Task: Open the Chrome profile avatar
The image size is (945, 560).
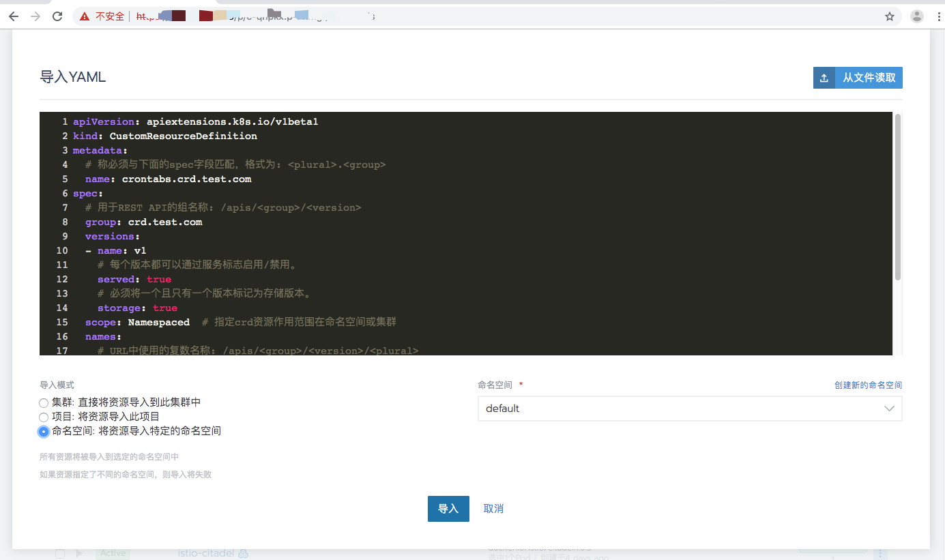Action: pyautogui.click(x=917, y=16)
